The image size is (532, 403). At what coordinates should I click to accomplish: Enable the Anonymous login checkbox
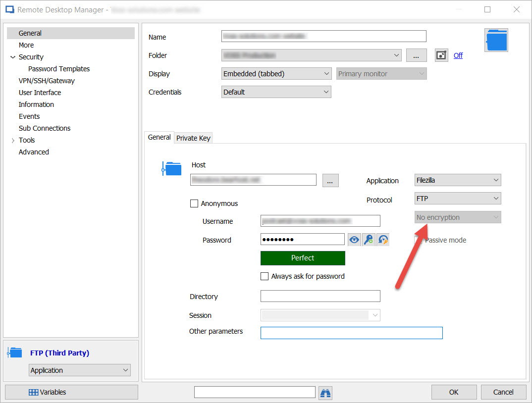click(x=194, y=203)
